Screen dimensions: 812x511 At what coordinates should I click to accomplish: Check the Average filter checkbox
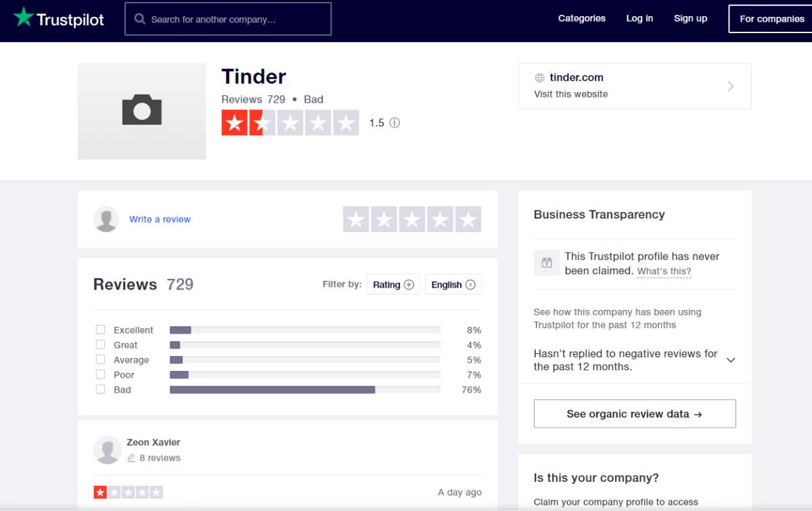(100, 359)
